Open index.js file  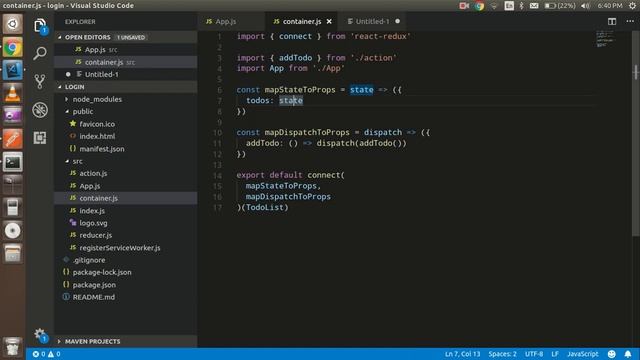pos(126,211)
